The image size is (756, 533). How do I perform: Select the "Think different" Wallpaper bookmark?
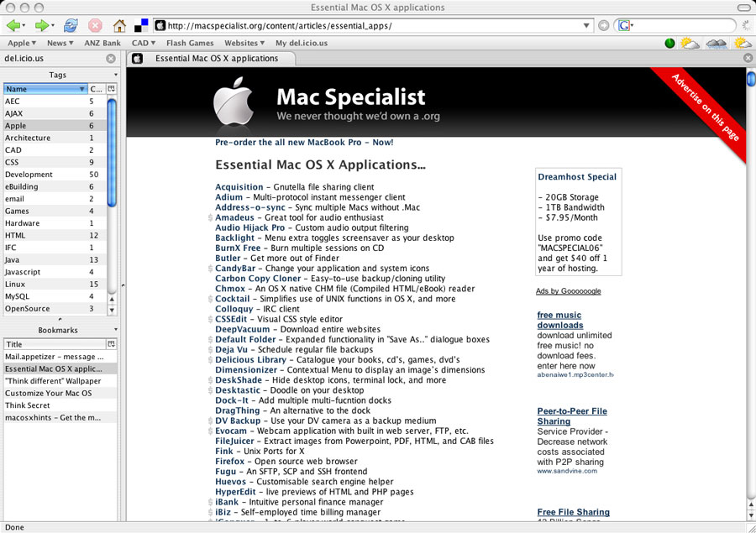point(60,381)
